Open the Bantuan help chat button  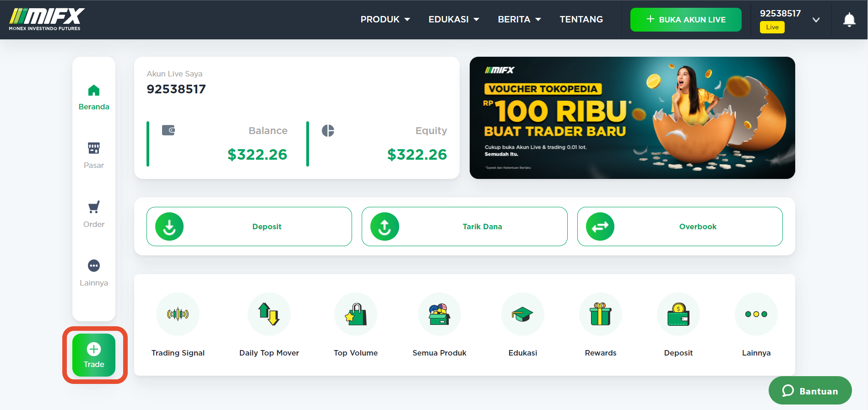tap(810, 391)
